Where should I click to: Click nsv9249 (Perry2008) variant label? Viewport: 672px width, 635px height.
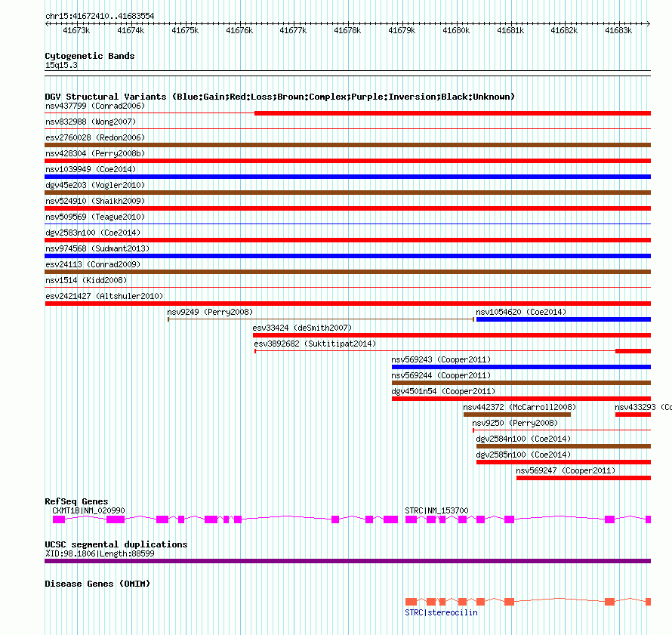pyautogui.click(x=210, y=312)
